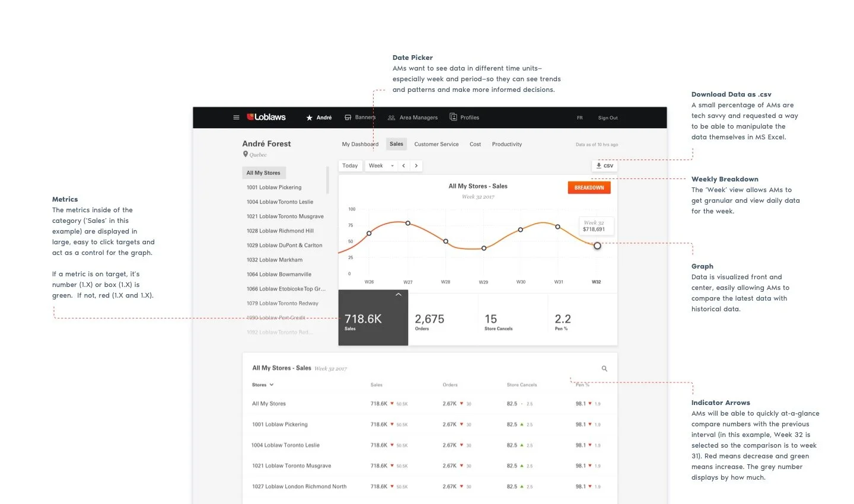854x504 pixels.
Task: Click the location pin beside Quebec
Action: 246,154
